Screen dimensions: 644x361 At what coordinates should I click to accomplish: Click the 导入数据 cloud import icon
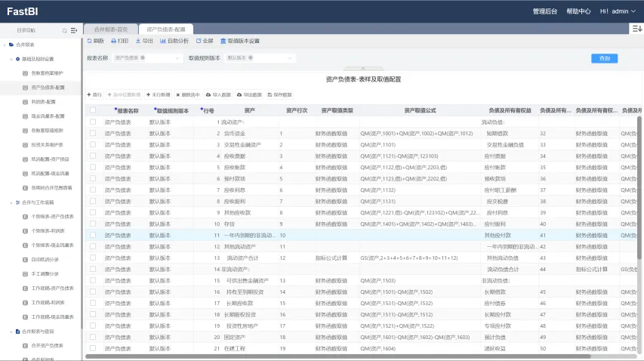tap(208, 95)
